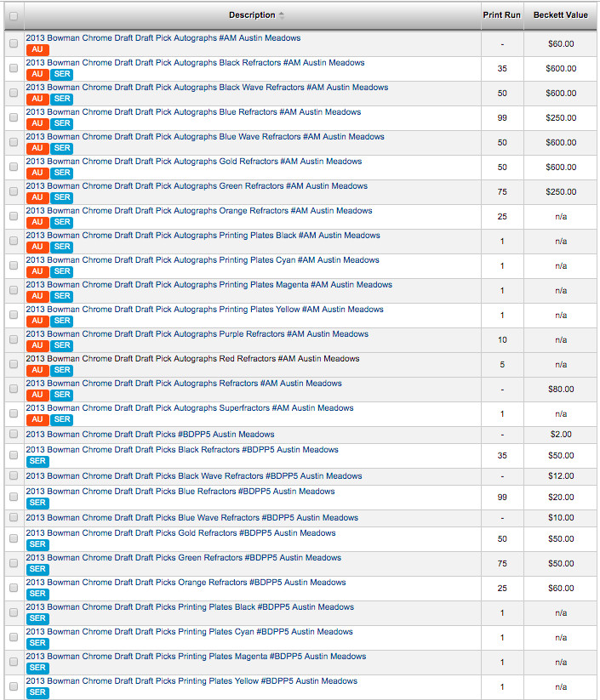Click print run 5 for Autographs Red Refractors
This screenshot has width=600, height=700.
pos(502,365)
